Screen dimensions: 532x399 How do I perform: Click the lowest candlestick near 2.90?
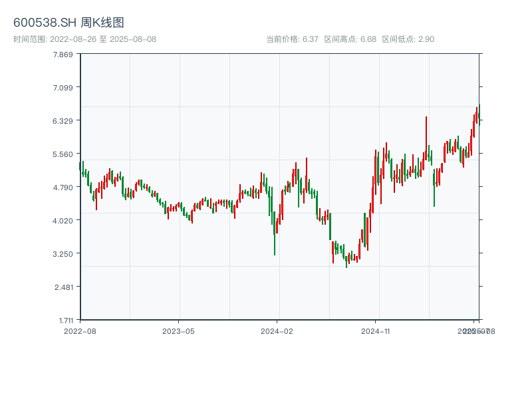[346, 261]
